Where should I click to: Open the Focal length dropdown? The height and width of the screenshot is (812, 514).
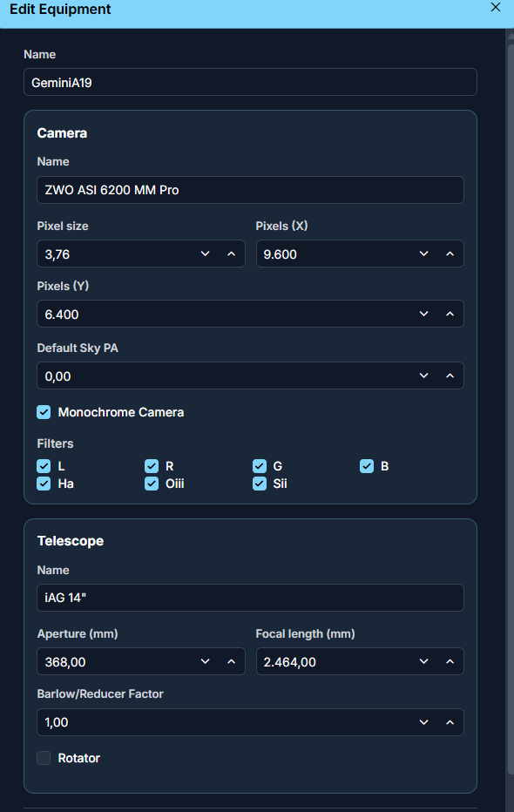tap(424, 661)
